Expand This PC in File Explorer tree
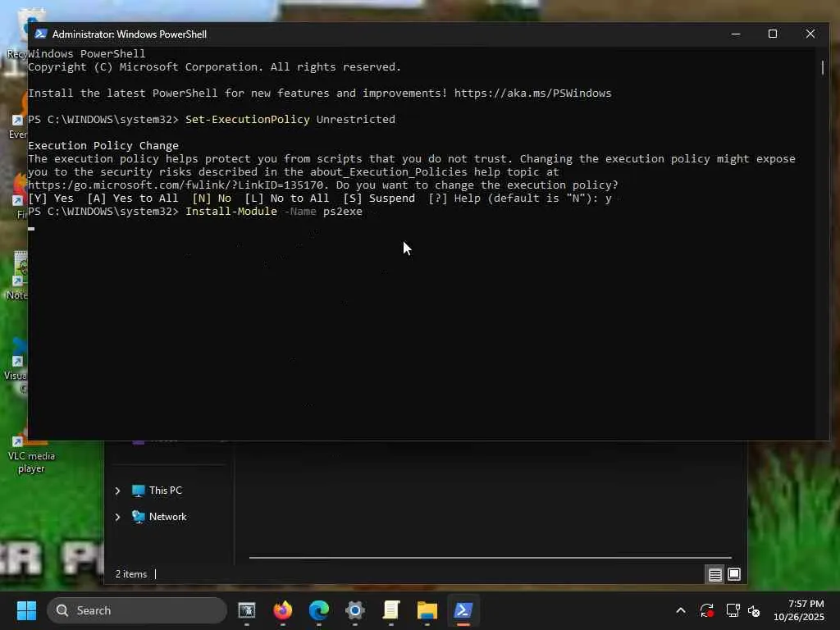Viewport: 840px width, 630px height. click(x=117, y=491)
